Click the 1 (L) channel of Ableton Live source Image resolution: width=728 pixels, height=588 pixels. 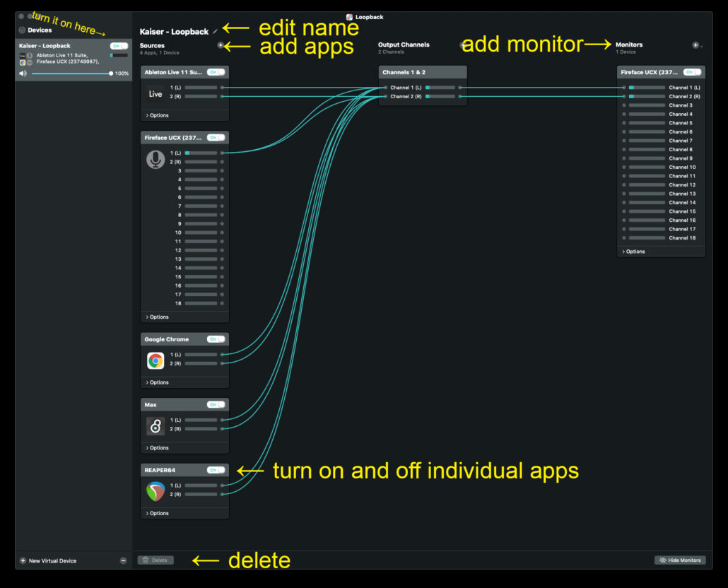click(197, 87)
